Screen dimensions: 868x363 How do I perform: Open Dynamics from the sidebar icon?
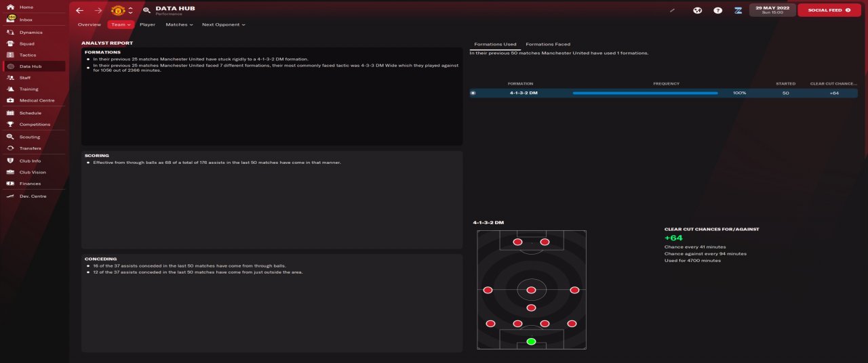pyautogui.click(x=10, y=32)
